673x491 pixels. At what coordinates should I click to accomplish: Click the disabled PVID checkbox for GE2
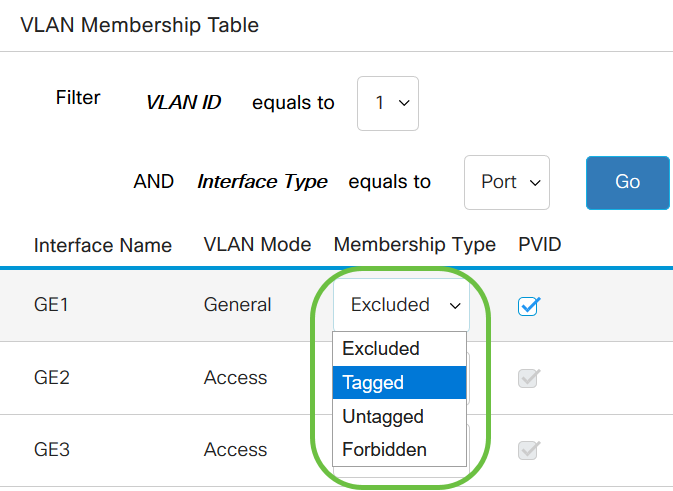(529, 378)
